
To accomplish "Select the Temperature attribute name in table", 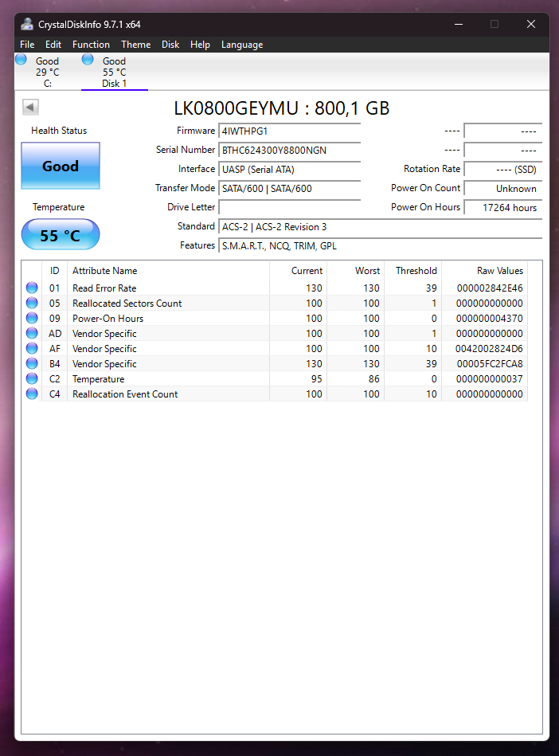I will pos(98,378).
